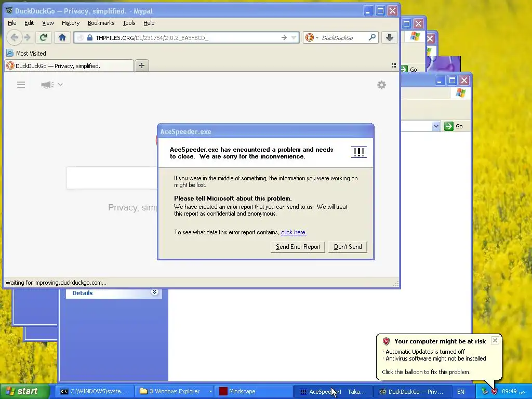Switch to C:\WINDOWS\syste... taskbar item
Image resolution: width=532 pixels, height=399 pixels.
tap(95, 392)
